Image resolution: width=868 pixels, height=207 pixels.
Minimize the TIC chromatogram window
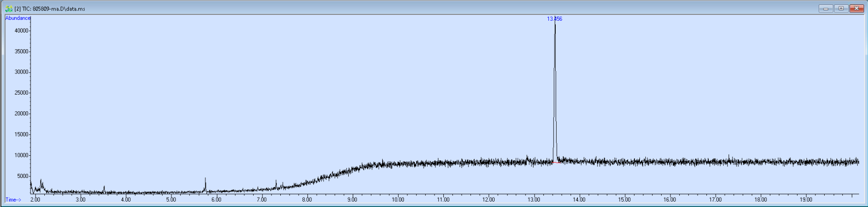826,8
